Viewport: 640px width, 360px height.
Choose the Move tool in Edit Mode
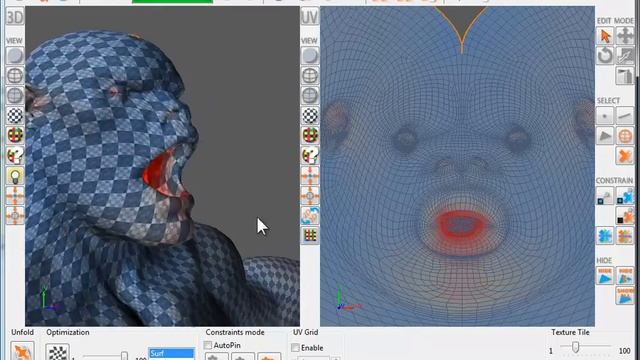point(625,36)
